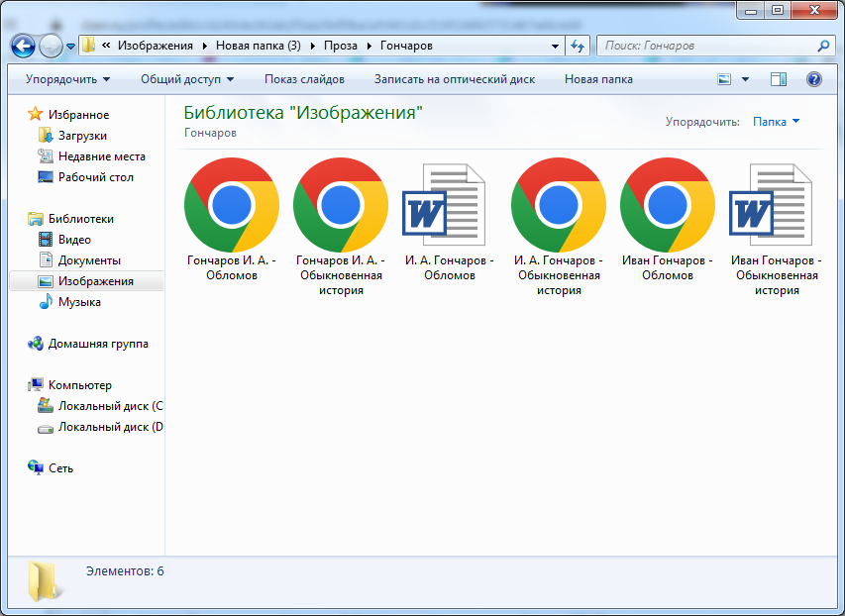Image resolution: width=845 pixels, height=616 pixels.
Task: Click the Библиотека "Изображения" header title
Action: click(303, 113)
